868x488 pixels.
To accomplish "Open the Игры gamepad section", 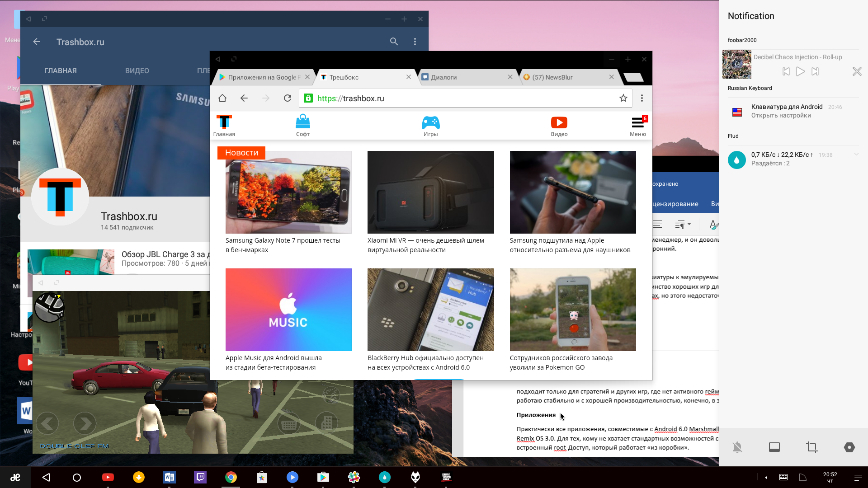I will (430, 126).
